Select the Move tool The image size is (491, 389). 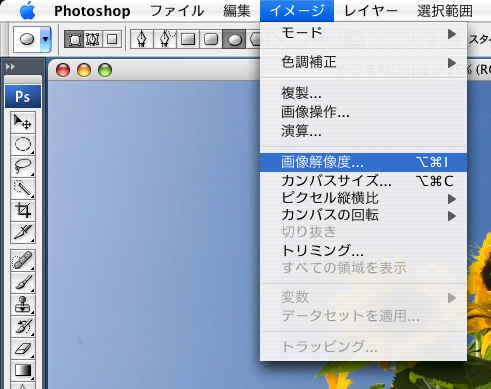click(23, 122)
